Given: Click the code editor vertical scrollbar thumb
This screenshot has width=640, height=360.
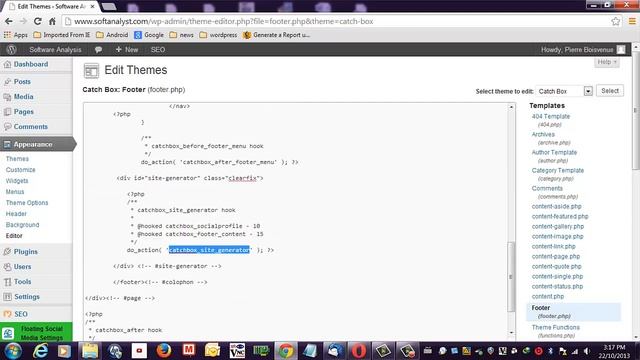Looking at the screenshot, I should tap(511, 277).
